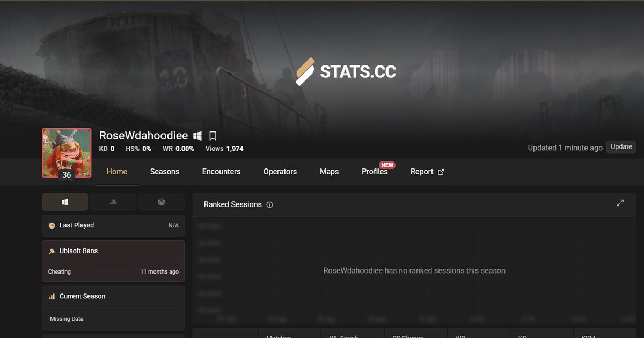Viewport: 644px width, 338px height.
Task: Expand the Ranked Sessions panel
Action: coord(620,203)
